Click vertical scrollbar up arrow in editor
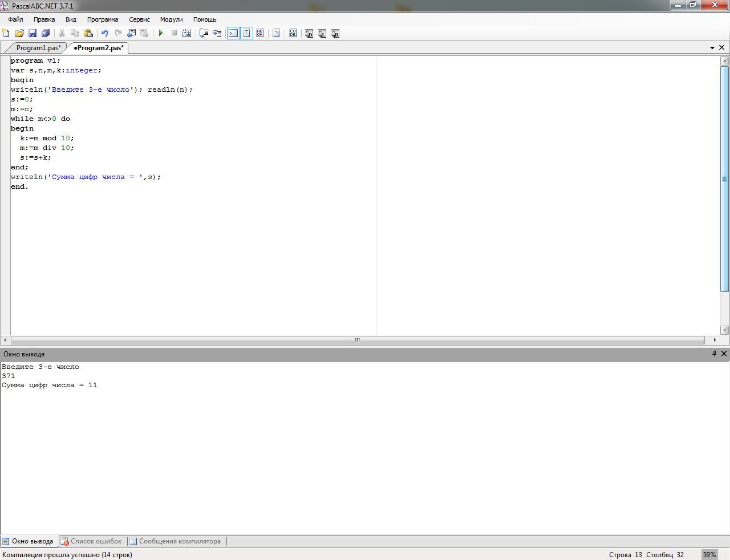Image resolution: width=730 pixels, height=560 pixels. coord(724,60)
